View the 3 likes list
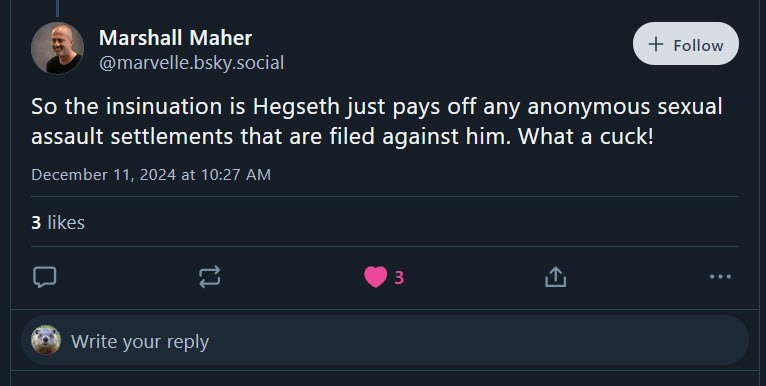 [x=58, y=222]
